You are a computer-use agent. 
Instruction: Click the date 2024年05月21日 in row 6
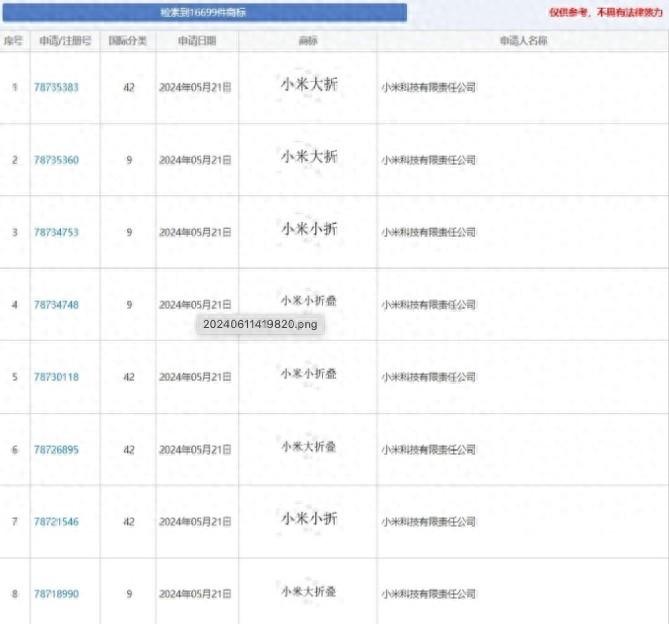pyautogui.click(x=195, y=450)
